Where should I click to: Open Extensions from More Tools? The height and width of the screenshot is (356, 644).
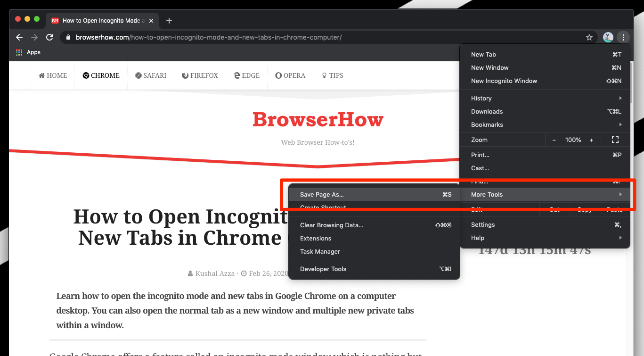[x=374, y=238]
